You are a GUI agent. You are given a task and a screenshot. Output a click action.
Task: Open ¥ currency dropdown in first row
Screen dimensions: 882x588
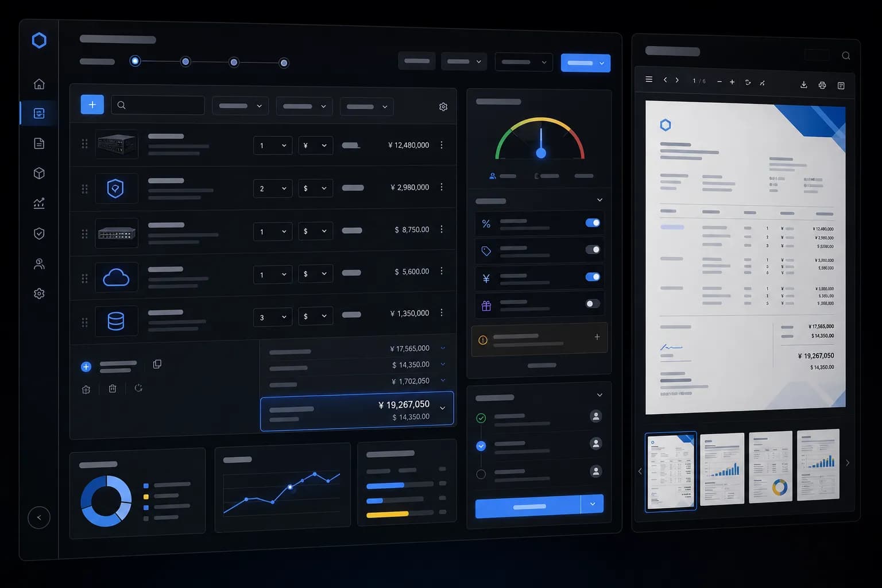tap(315, 145)
